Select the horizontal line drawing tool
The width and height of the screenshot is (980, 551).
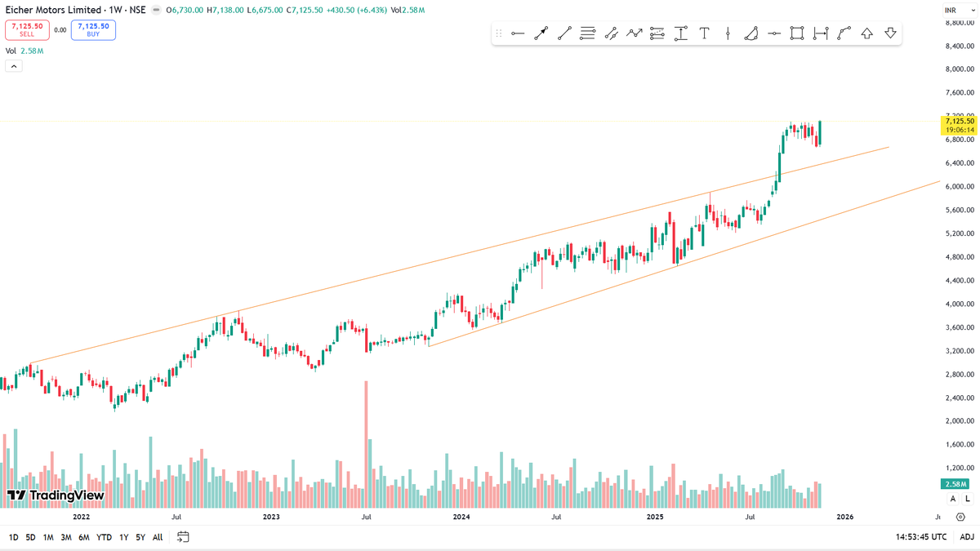point(517,33)
